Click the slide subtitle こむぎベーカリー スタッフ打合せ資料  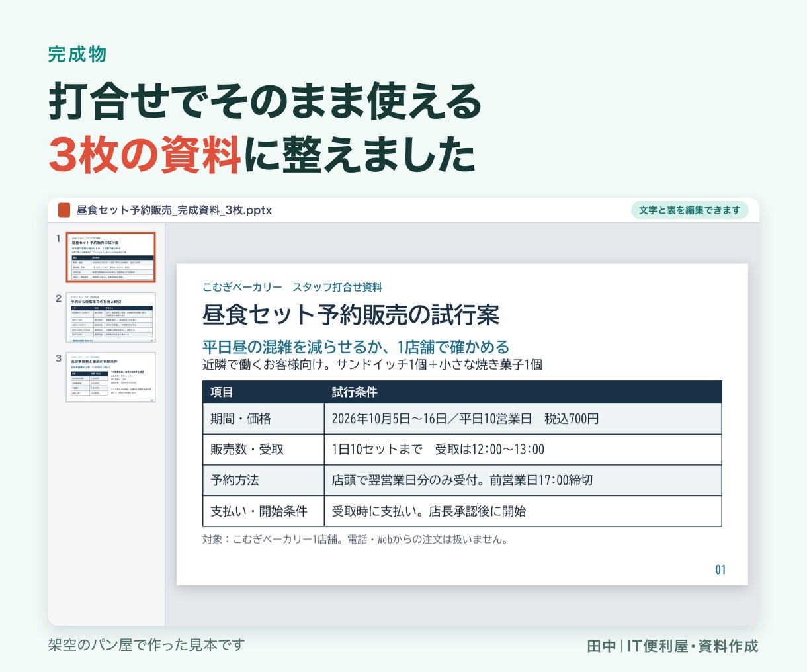click(x=292, y=287)
